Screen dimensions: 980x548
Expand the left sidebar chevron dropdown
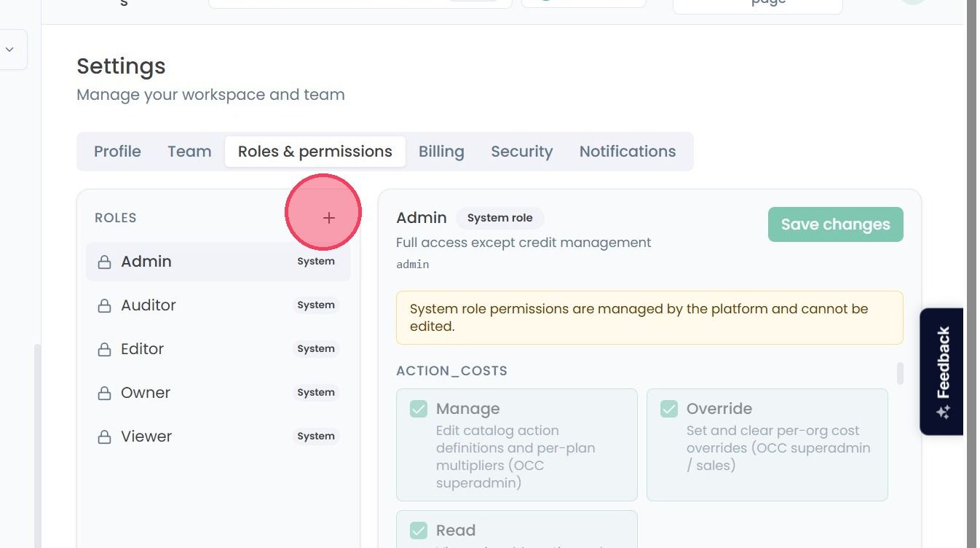click(x=10, y=50)
